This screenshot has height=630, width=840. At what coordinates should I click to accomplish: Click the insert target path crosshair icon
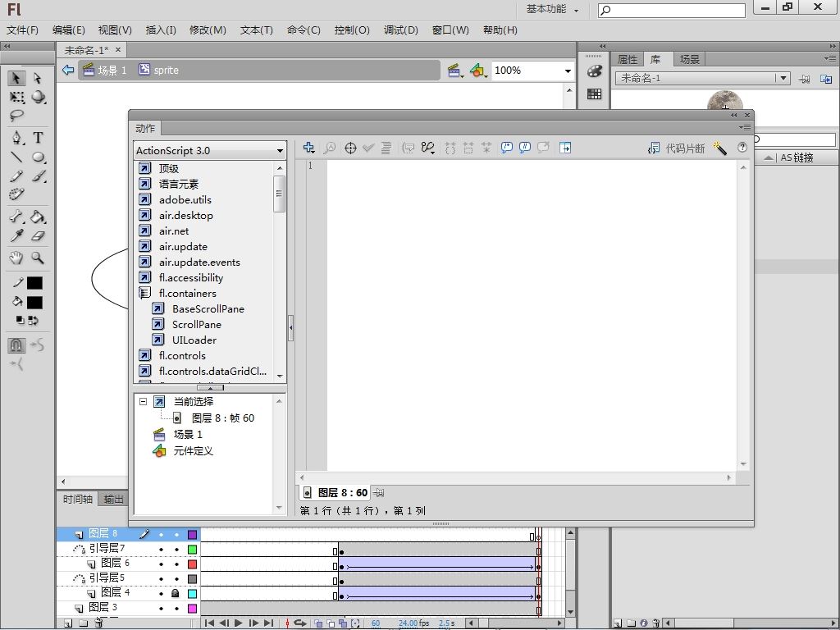click(x=350, y=148)
